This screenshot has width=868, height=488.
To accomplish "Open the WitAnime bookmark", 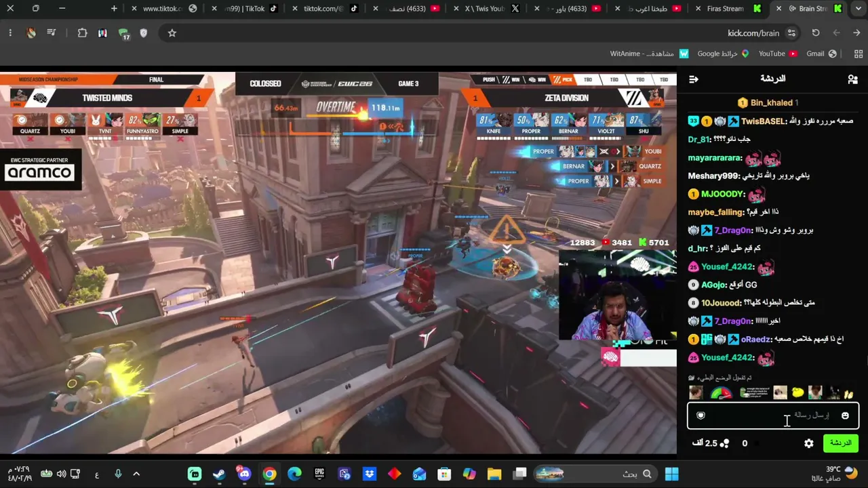I will pyautogui.click(x=649, y=54).
